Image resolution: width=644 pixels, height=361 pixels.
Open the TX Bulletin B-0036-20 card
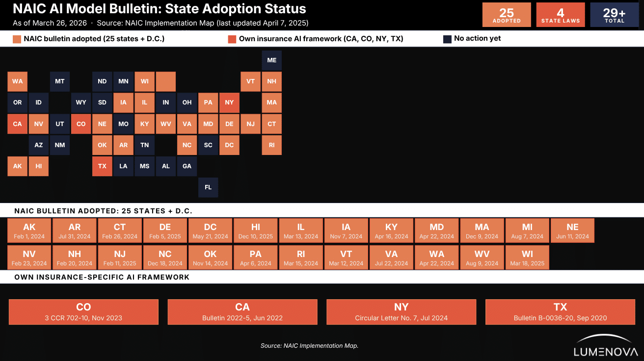(560, 312)
